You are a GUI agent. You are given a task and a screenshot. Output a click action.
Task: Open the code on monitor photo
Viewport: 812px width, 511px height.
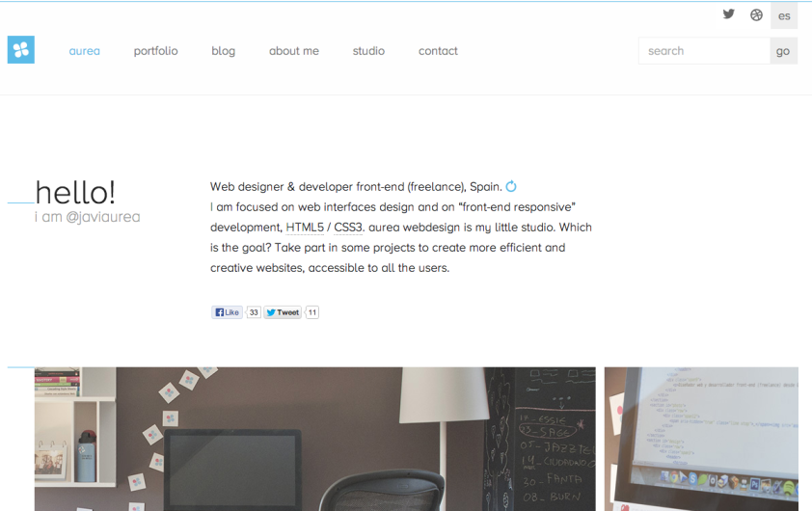point(701,439)
